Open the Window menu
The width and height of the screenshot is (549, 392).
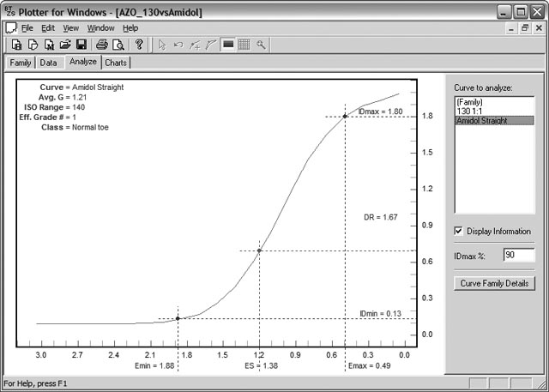[100, 27]
